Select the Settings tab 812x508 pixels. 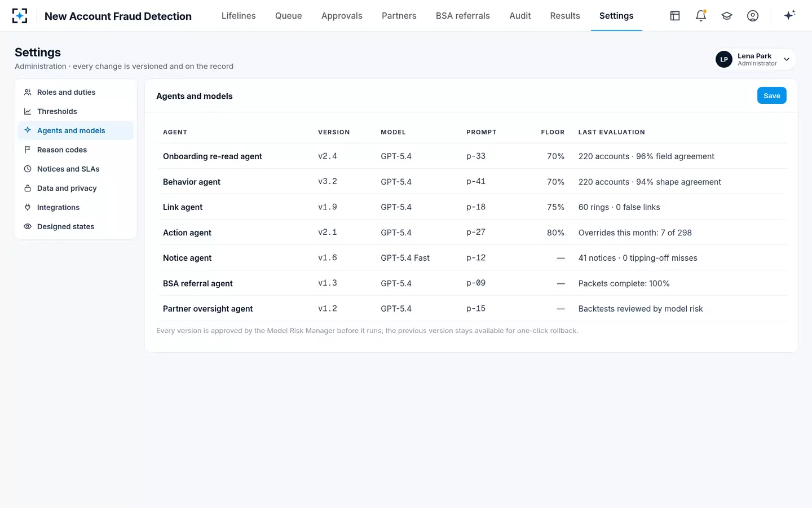coord(616,16)
